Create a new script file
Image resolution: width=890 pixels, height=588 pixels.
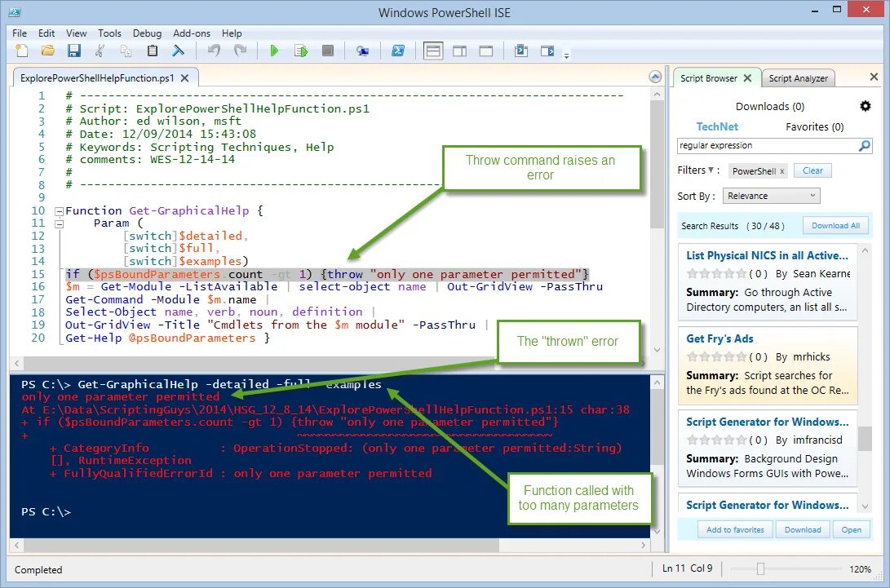tap(21, 51)
